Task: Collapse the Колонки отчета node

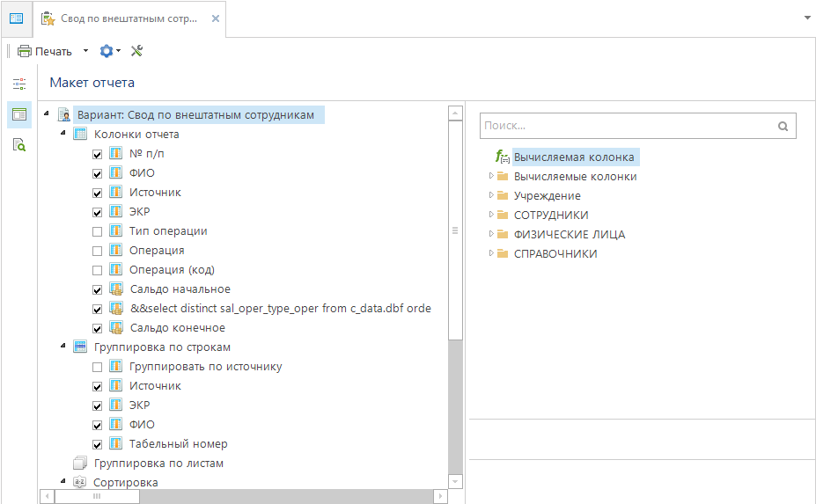Action: [x=63, y=134]
